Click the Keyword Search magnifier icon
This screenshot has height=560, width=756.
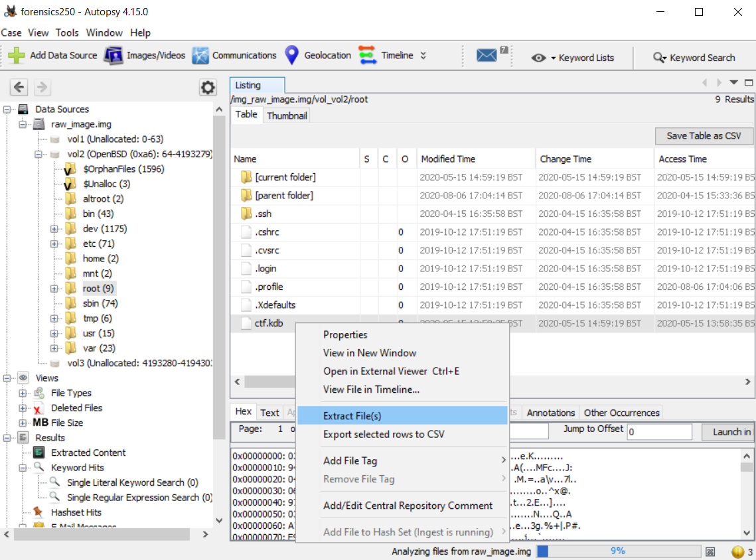pyautogui.click(x=660, y=58)
